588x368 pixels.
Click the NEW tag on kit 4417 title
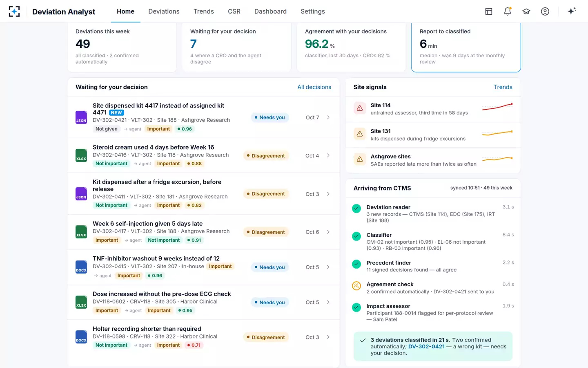pos(116,112)
